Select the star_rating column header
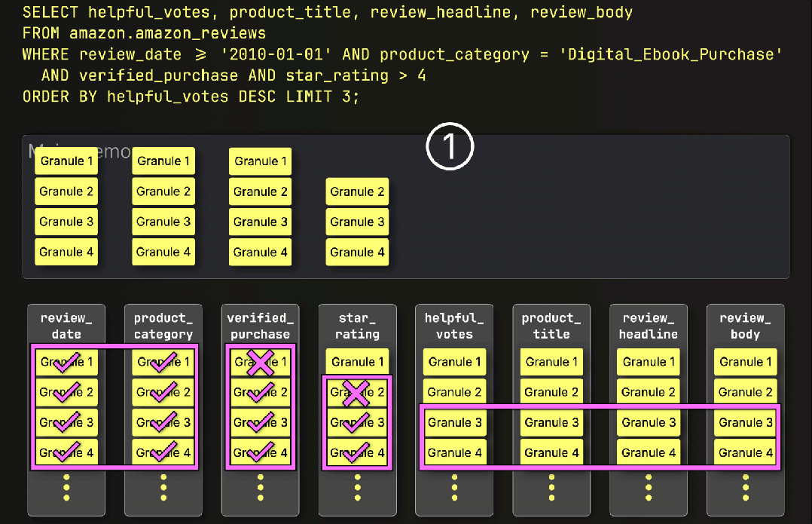The image size is (812, 524). [357, 326]
